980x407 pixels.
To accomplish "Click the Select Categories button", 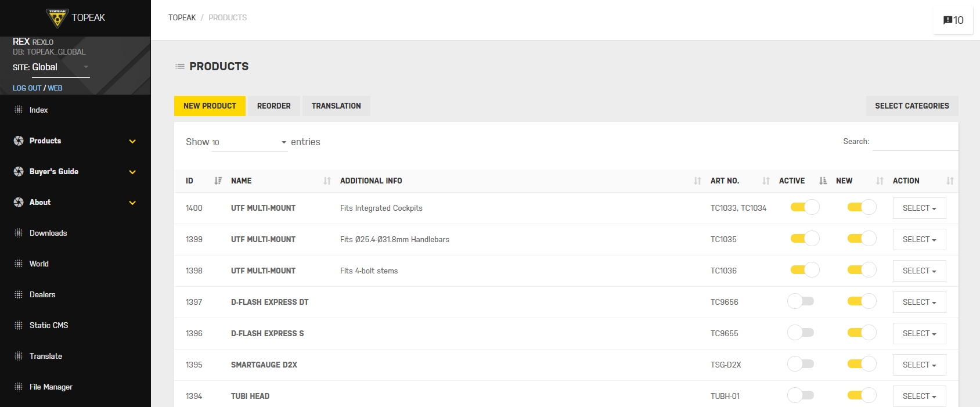I will pos(912,106).
